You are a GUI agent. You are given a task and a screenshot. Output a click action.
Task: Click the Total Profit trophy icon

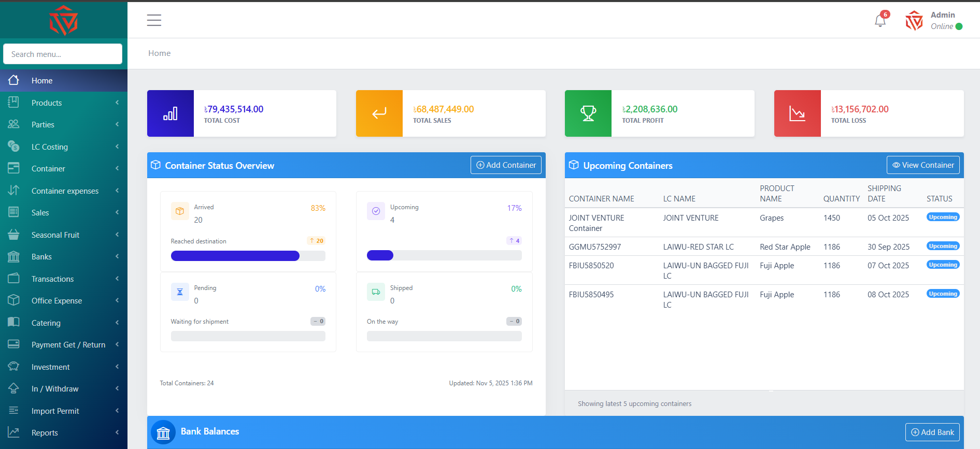click(588, 113)
